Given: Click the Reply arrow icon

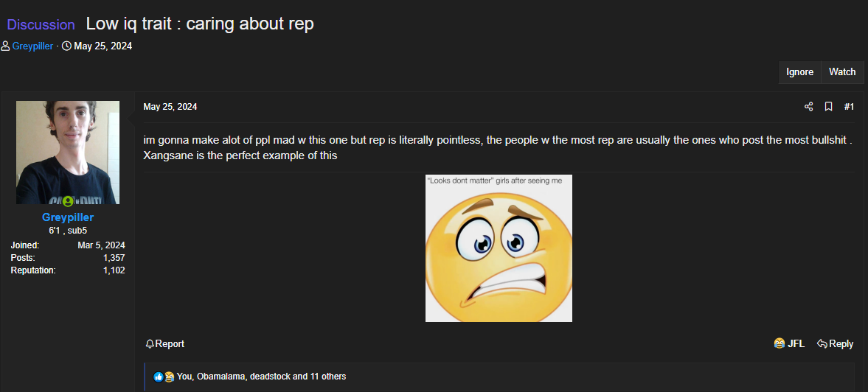Looking at the screenshot, I should [x=822, y=344].
